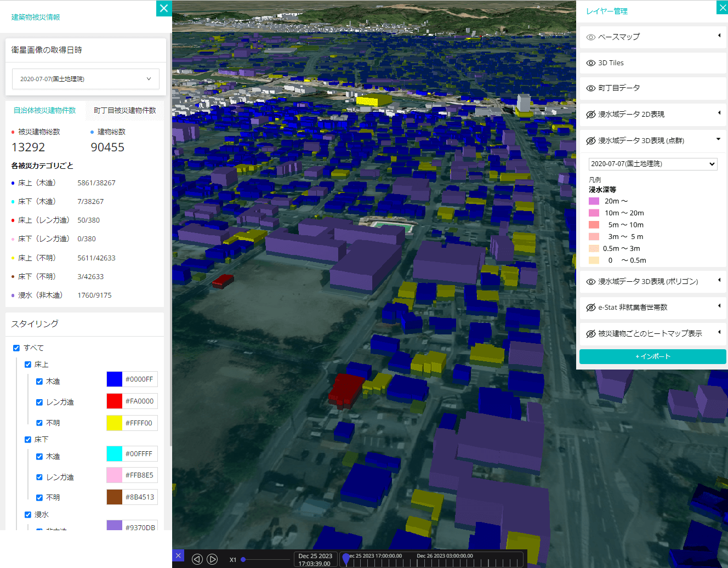The height and width of the screenshot is (568, 728).
Task: Click the blue timeline position marker
Action: coord(346,559)
